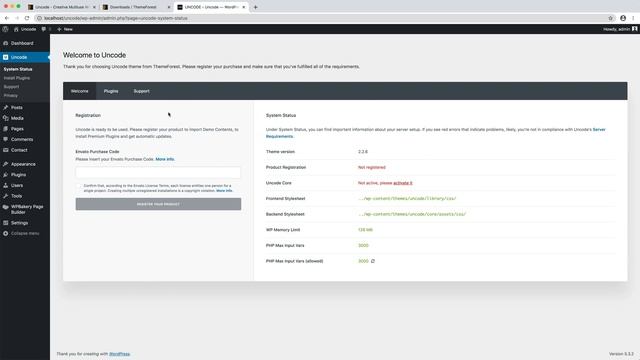Switch to the Plugins tab

111,91
